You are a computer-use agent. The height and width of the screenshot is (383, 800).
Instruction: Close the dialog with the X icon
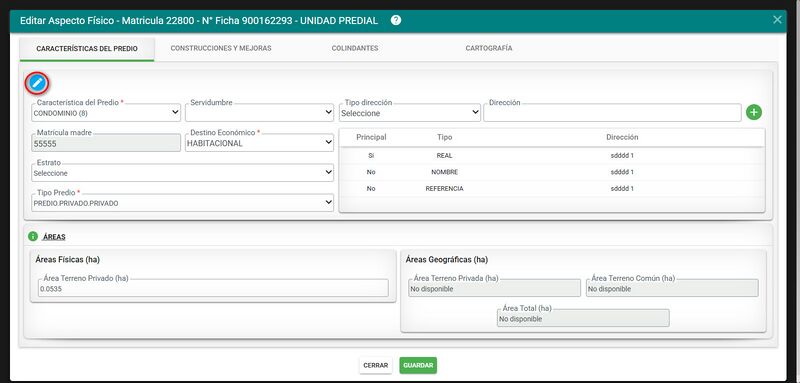tap(777, 20)
